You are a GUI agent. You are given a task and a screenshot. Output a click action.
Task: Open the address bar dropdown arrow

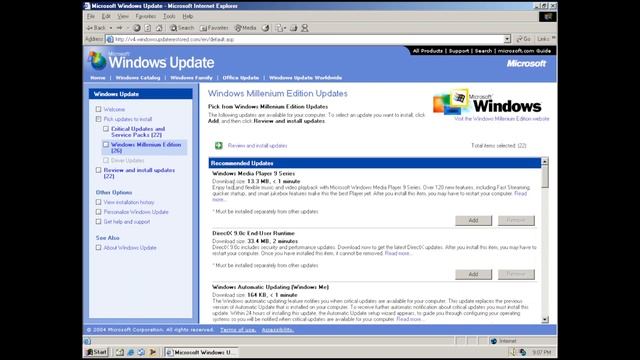(x=507, y=39)
